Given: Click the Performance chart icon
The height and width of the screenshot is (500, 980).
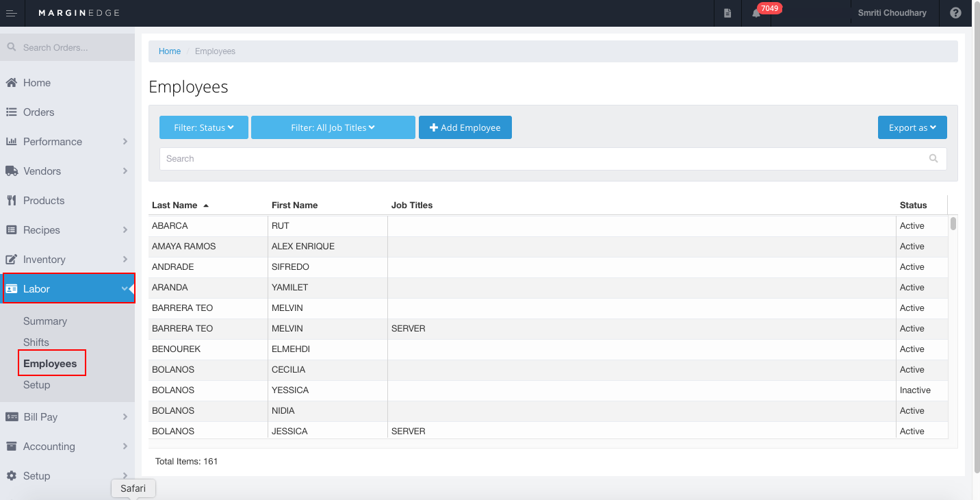Looking at the screenshot, I should [x=11, y=141].
